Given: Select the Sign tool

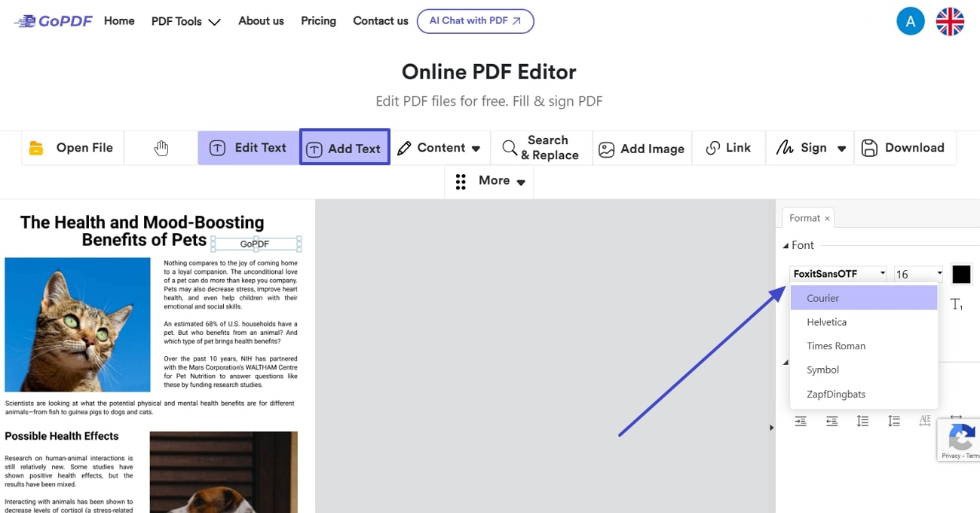Looking at the screenshot, I should click(x=805, y=148).
